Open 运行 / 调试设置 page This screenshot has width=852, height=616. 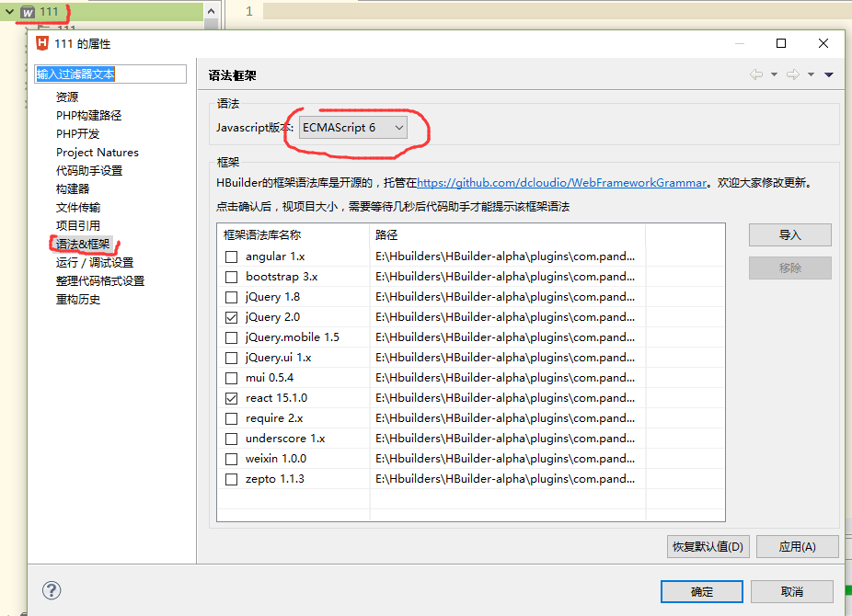click(x=95, y=262)
